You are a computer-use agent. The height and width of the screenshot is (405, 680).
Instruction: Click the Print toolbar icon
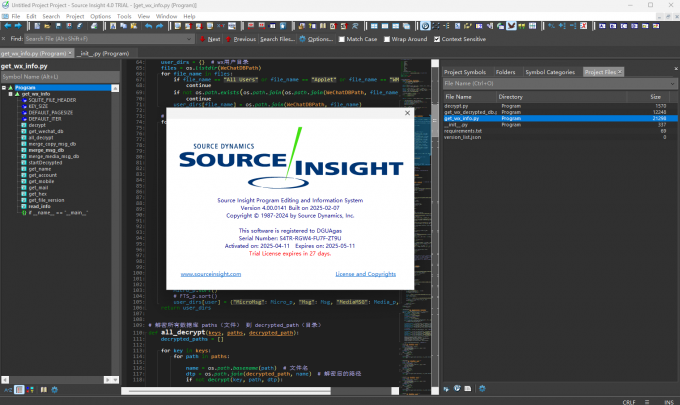click(94, 26)
